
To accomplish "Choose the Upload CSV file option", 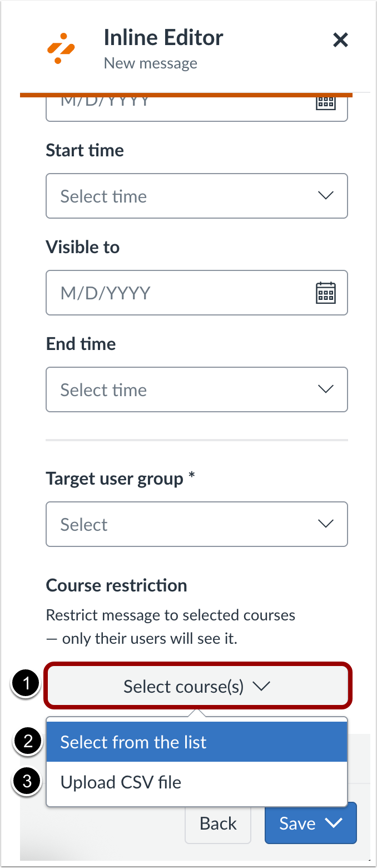I will (197, 782).
